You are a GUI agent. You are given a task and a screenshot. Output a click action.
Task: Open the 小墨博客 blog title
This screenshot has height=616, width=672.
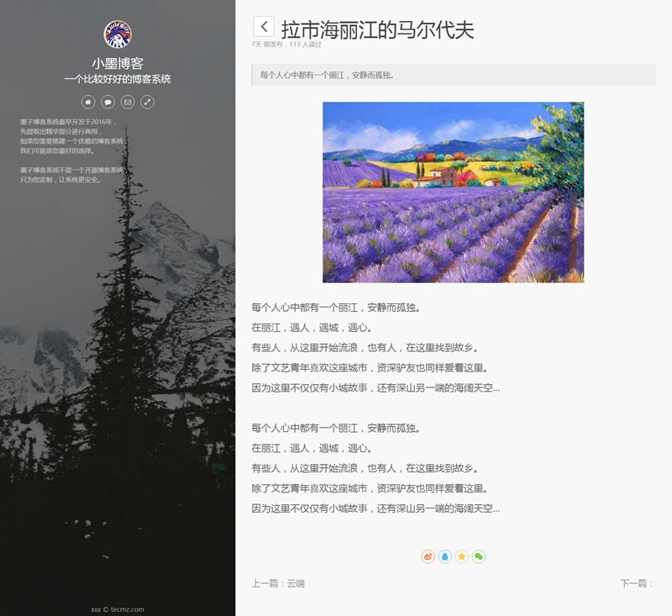118,63
